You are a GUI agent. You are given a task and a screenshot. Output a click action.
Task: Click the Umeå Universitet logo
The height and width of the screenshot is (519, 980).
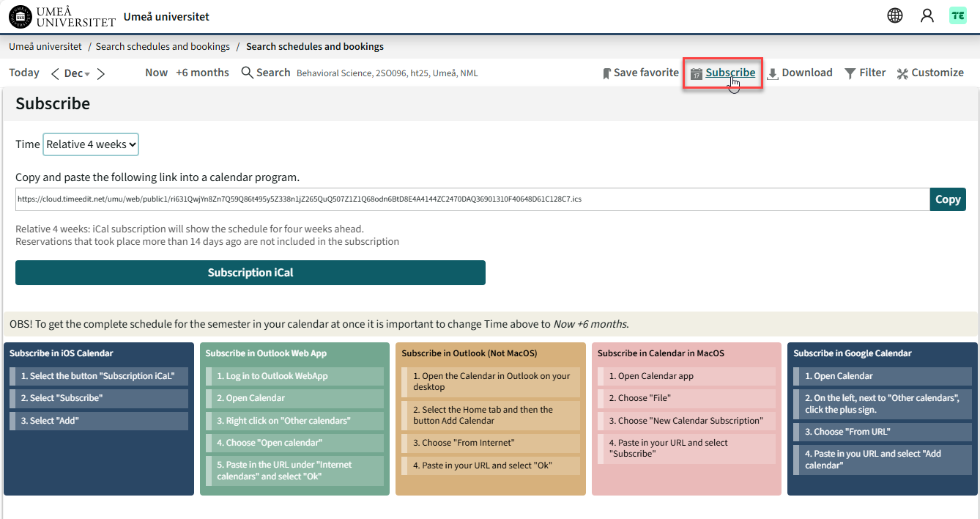(62, 16)
